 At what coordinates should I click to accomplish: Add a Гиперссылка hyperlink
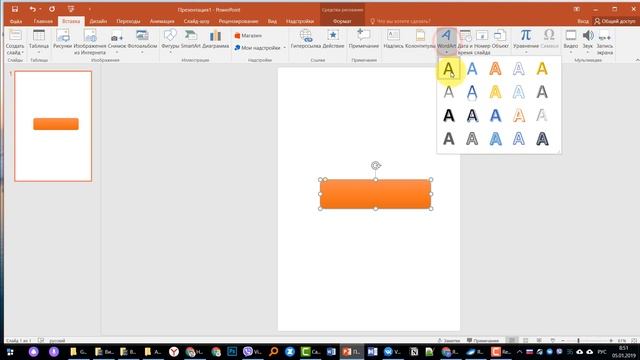point(306,39)
